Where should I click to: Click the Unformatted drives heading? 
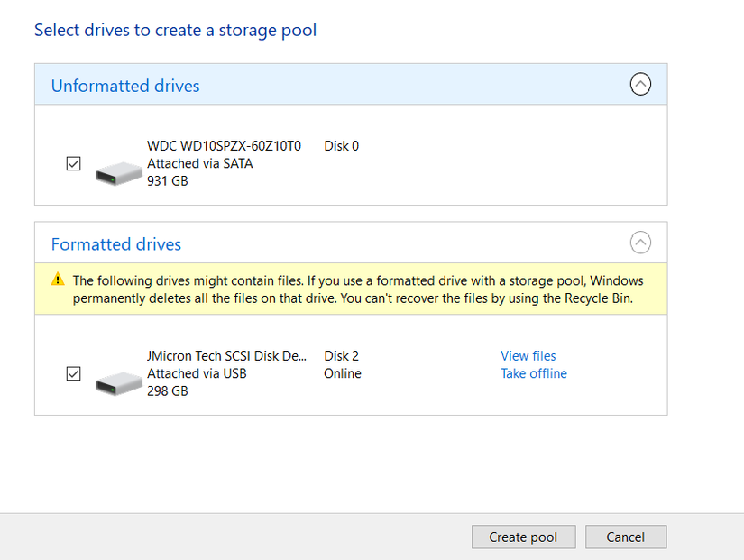[125, 86]
